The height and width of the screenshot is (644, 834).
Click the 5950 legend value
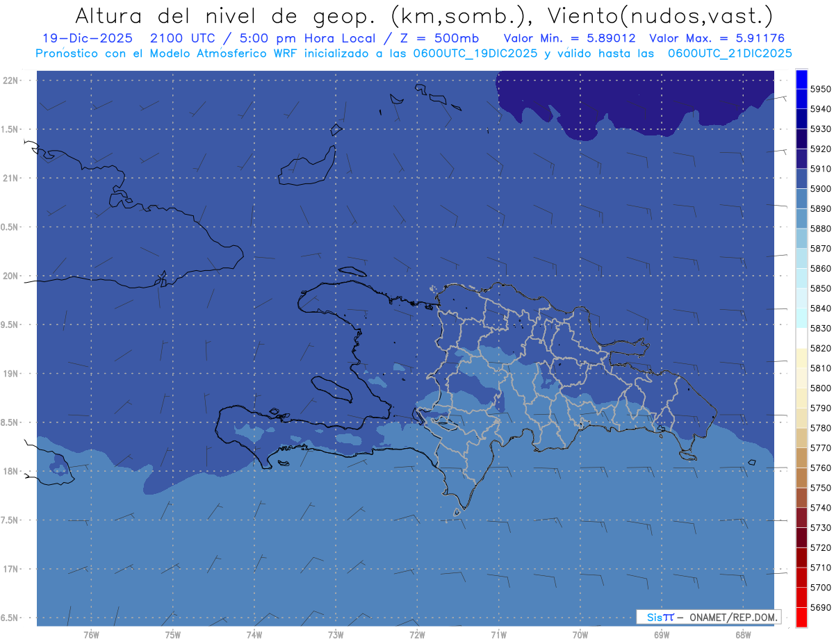(820, 89)
